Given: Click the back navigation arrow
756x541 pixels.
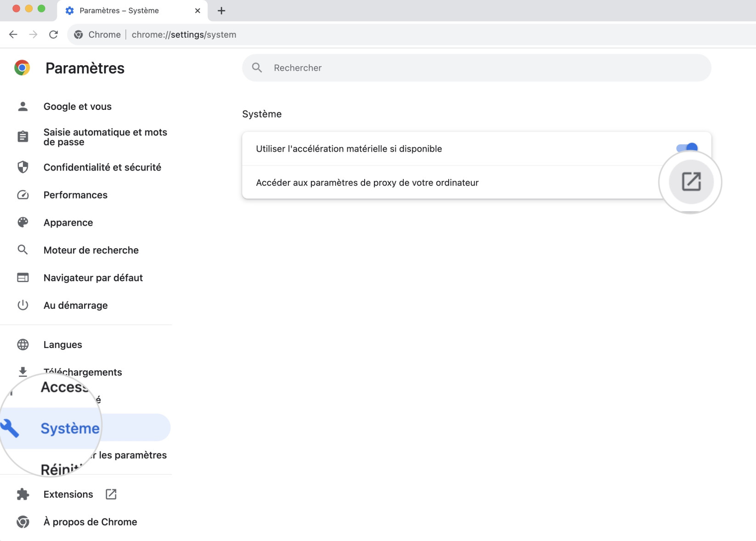Looking at the screenshot, I should pyautogui.click(x=13, y=34).
